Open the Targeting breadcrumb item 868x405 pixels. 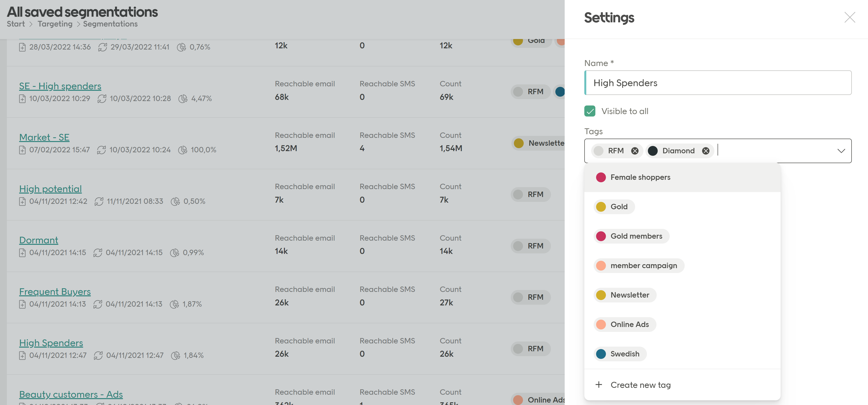55,24
